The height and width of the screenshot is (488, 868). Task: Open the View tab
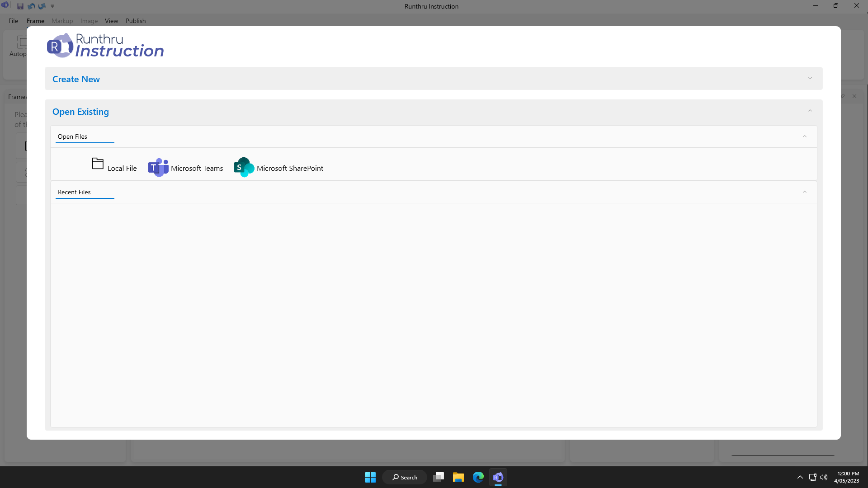pyautogui.click(x=111, y=21)
